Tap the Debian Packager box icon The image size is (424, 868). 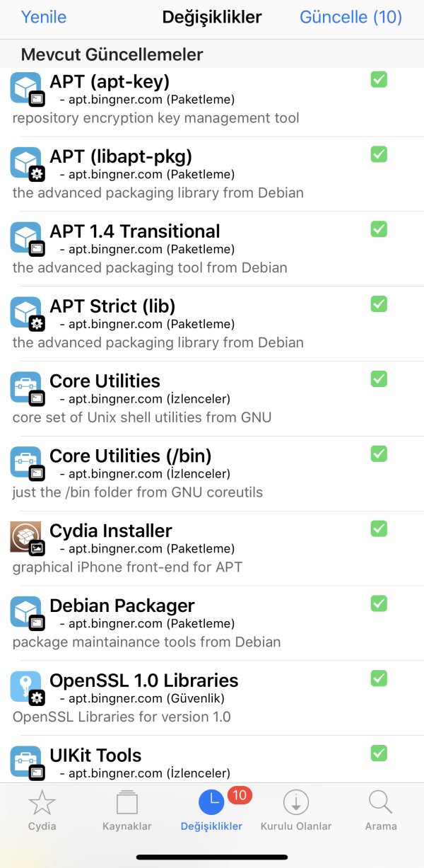(25, 612)
